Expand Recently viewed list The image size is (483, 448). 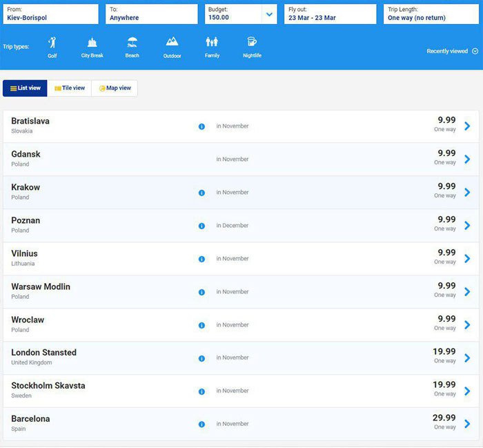click(452, 51)
